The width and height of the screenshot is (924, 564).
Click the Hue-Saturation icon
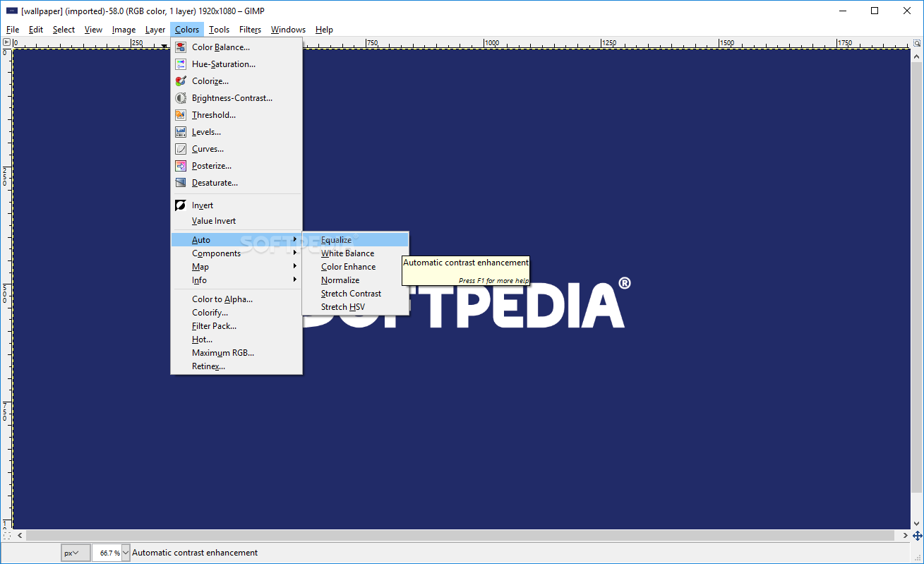(181, 64)
